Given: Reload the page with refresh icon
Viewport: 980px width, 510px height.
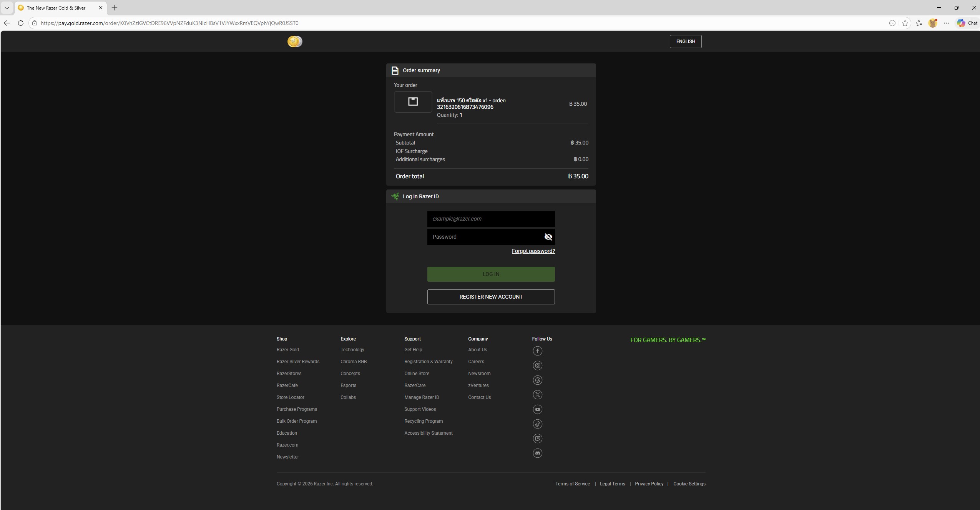Looking at the screenshot, I should point(21,23).
